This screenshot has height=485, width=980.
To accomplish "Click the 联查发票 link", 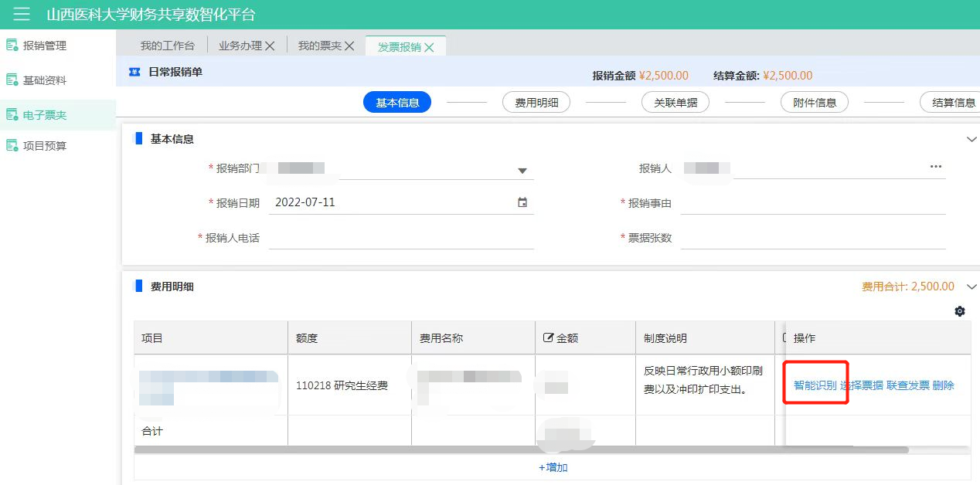I will [x=907, y=385].
